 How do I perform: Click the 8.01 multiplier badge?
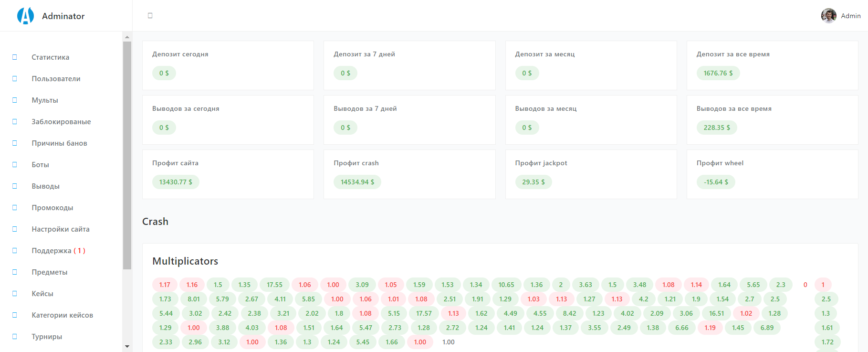[193, 299]
